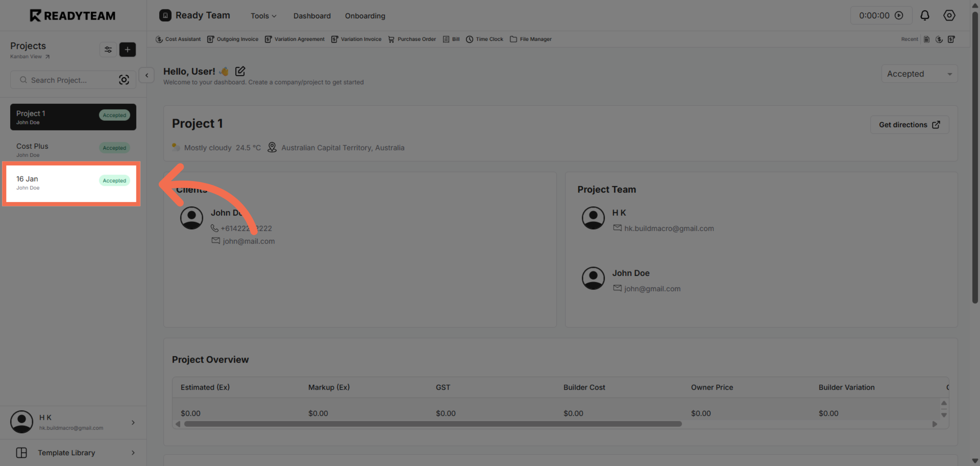
Task: Open the Accepted status dropdown
Action: point(919,74)
